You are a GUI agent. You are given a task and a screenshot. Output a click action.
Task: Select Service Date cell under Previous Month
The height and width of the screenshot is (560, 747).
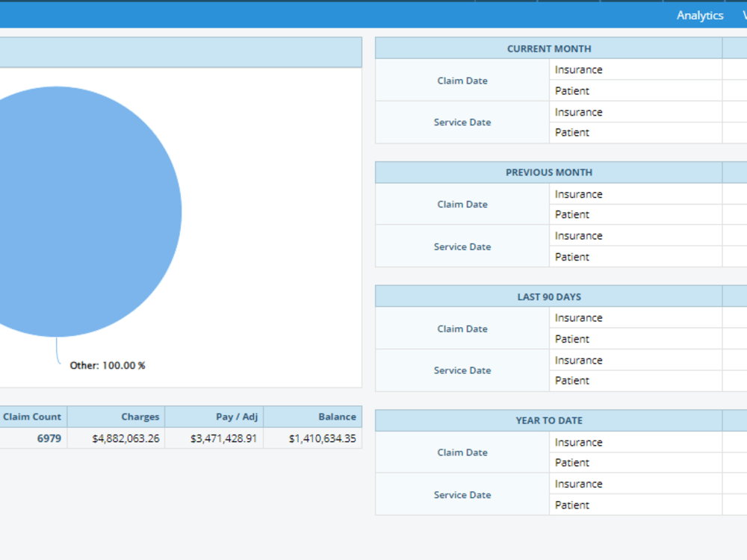[x=462, y=246]
